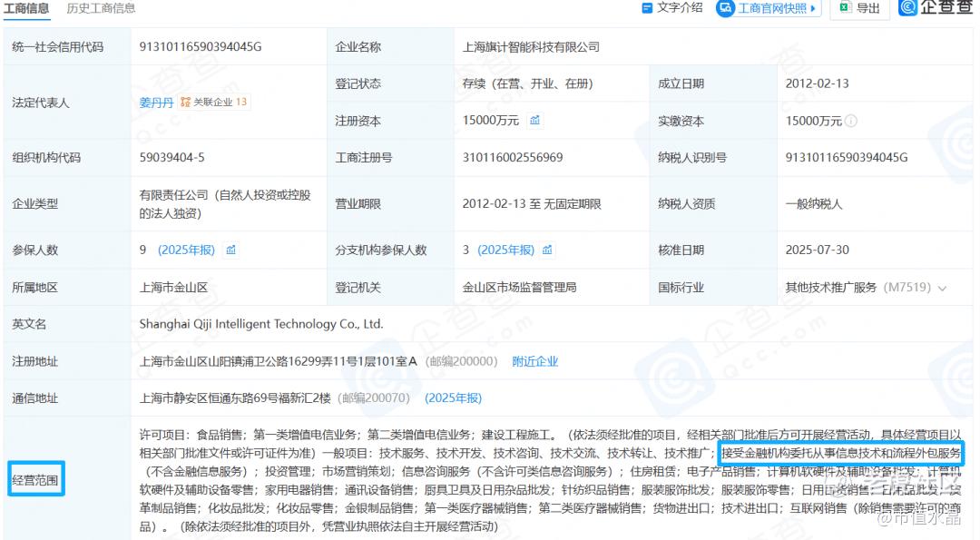Viewport: 980px width, 540px height.
Task: Open 历史工商信息 tab
Action: click(x=101, y=8)
